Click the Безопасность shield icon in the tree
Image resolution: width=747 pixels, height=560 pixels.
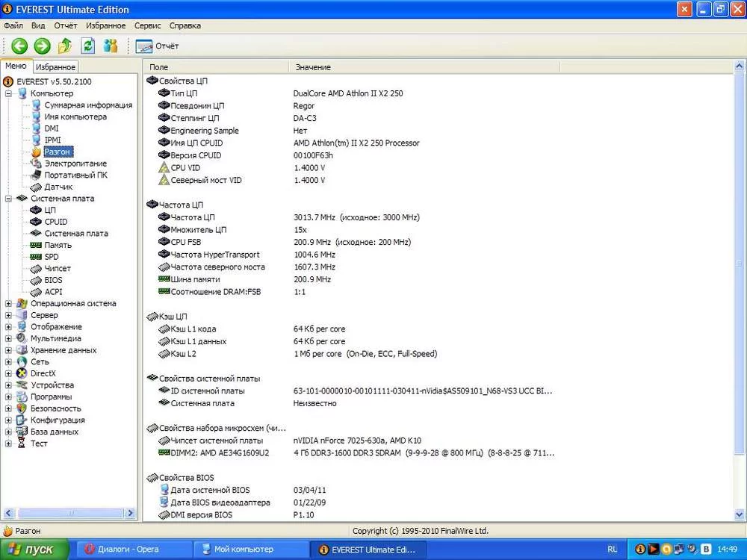pyautogui.click(x=22, y=408)
